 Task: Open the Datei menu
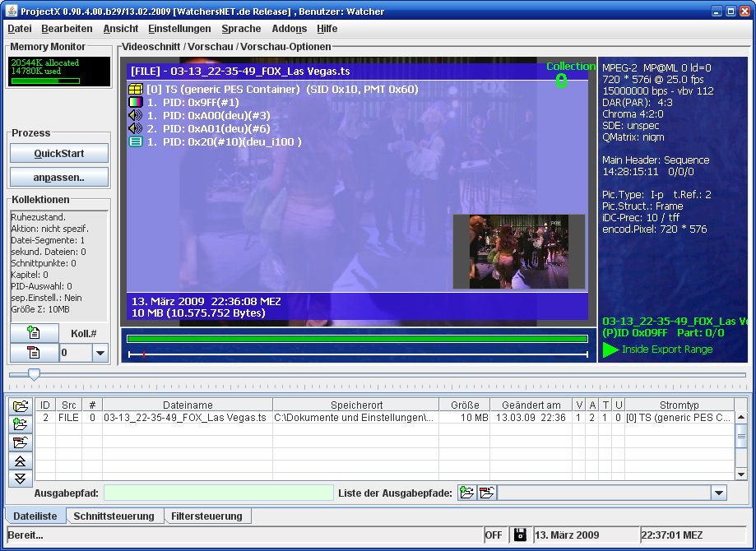20,29
